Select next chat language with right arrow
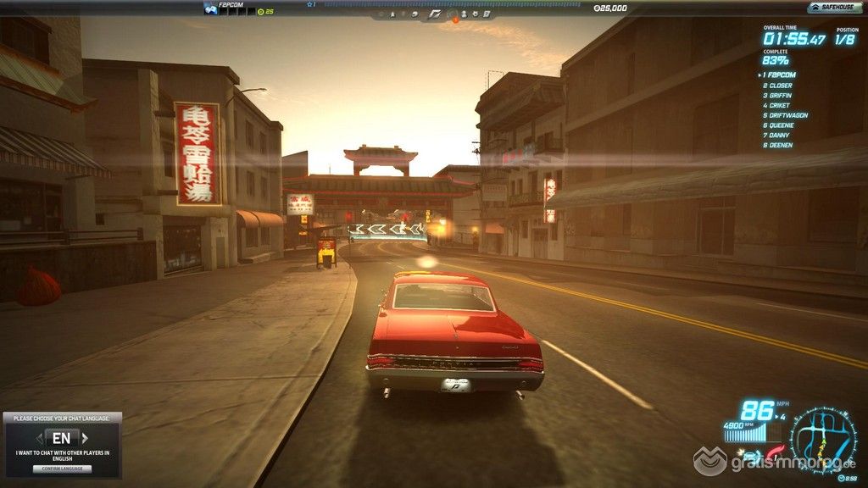 pyautogui.click(x=85, y=438)
